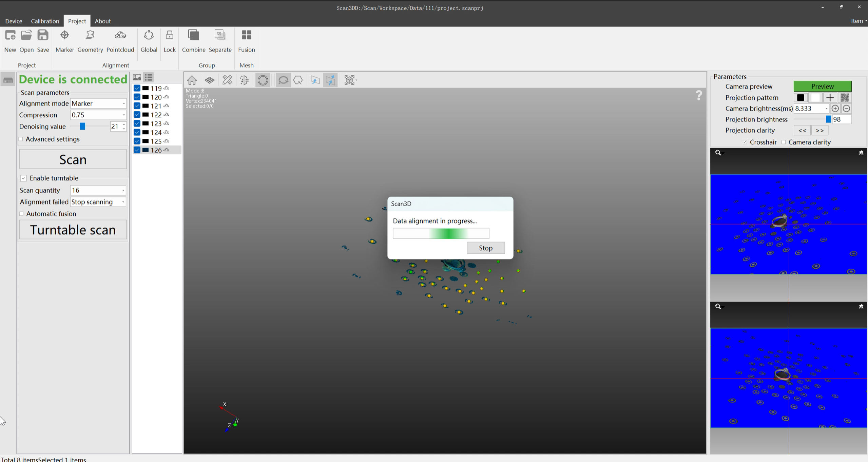Toggle the grid plane icon in the viewport toolbar

210,80
